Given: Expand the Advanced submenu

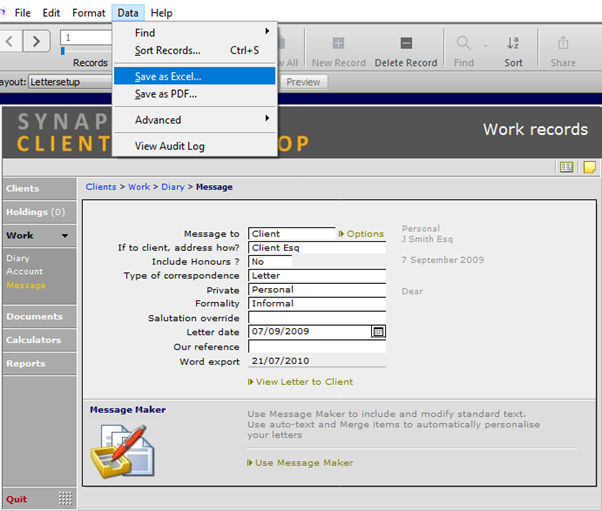Looking at the screenshot, I should (195, 120).
